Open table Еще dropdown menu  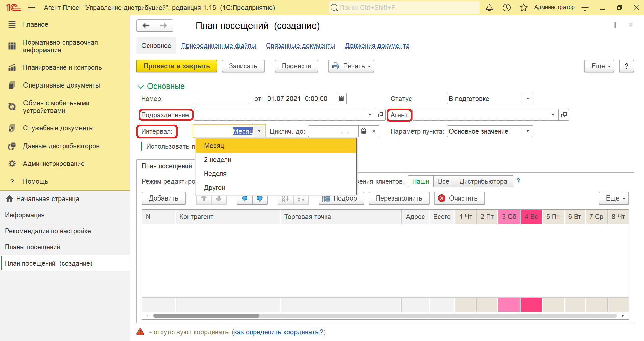(x=614, y=198)
